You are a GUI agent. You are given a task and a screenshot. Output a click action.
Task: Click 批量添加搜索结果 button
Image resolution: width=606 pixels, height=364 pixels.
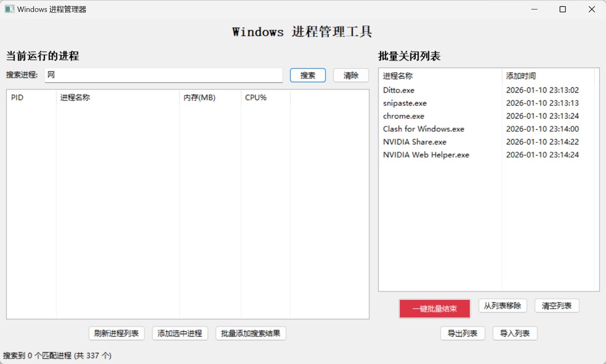pyautogui.click(x=250, y=333)
